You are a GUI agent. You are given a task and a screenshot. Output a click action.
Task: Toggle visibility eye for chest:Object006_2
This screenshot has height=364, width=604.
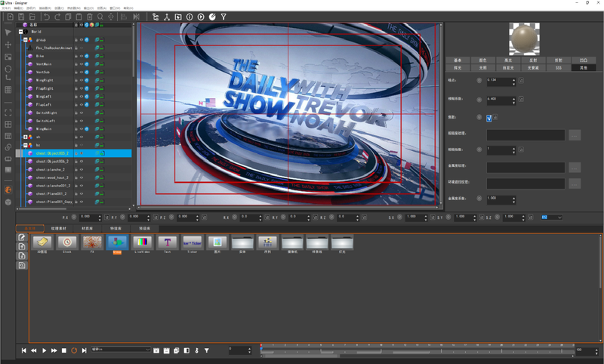[82, 162]
